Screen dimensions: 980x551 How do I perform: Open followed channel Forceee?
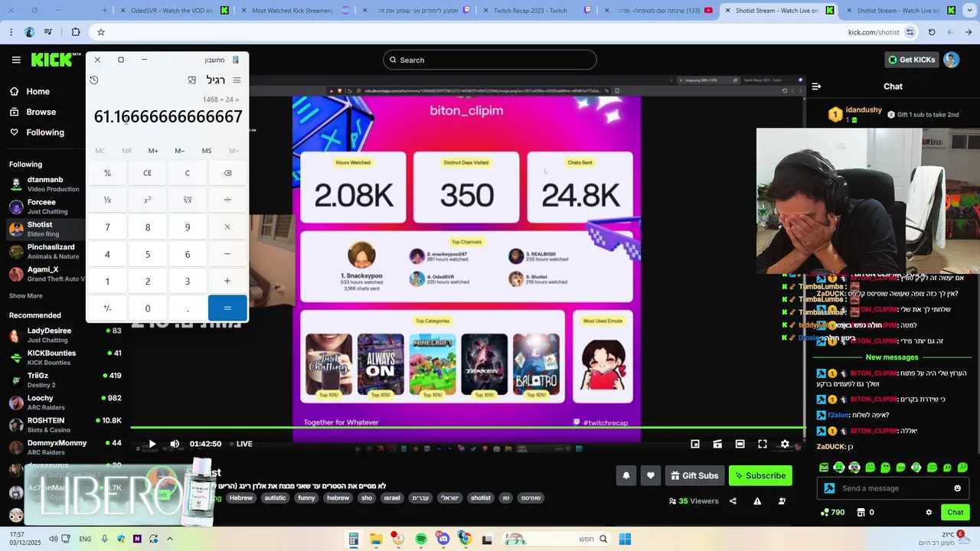pos(47,207)
